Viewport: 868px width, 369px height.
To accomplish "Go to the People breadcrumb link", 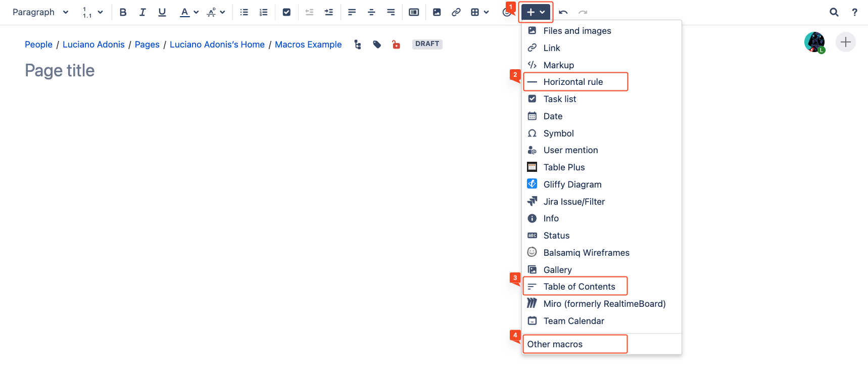I will [x=38, y=44].
